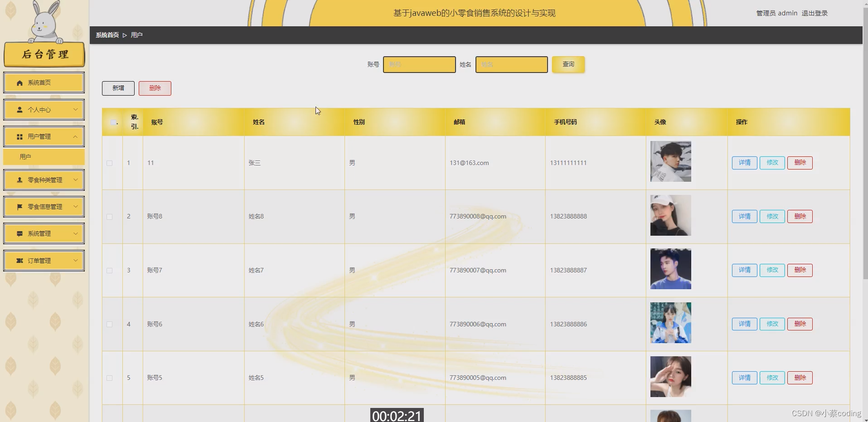868x422 pixels.
Task: Click the flag icon beside 零食信息管理
Action: click(x=19, y=207)
